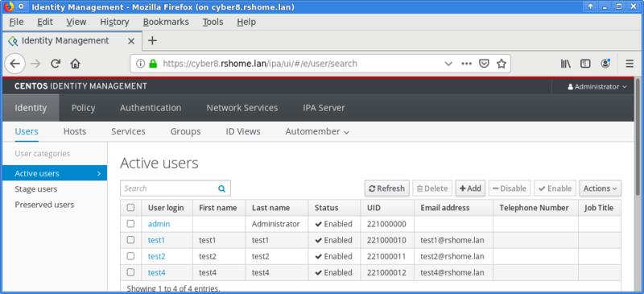Expand the Actions dropdown button
The image size is (644, 294).
(x=600, y=188)
